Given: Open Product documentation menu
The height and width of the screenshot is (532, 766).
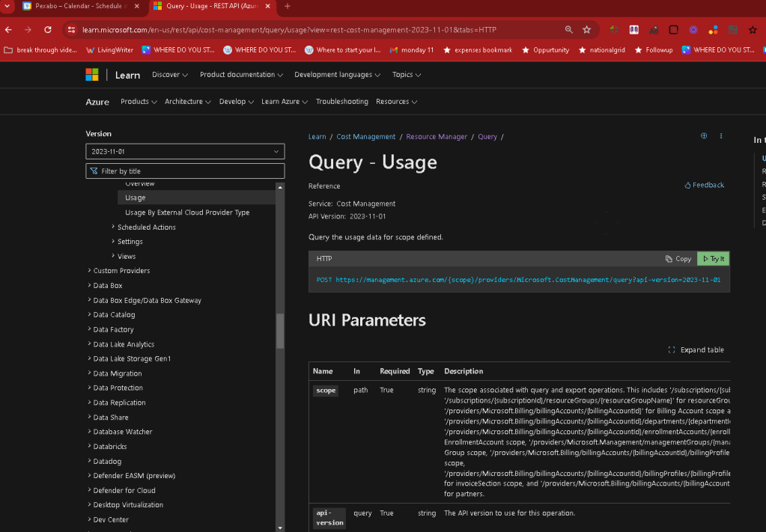Looking at the screenshot, I should 241,75.
